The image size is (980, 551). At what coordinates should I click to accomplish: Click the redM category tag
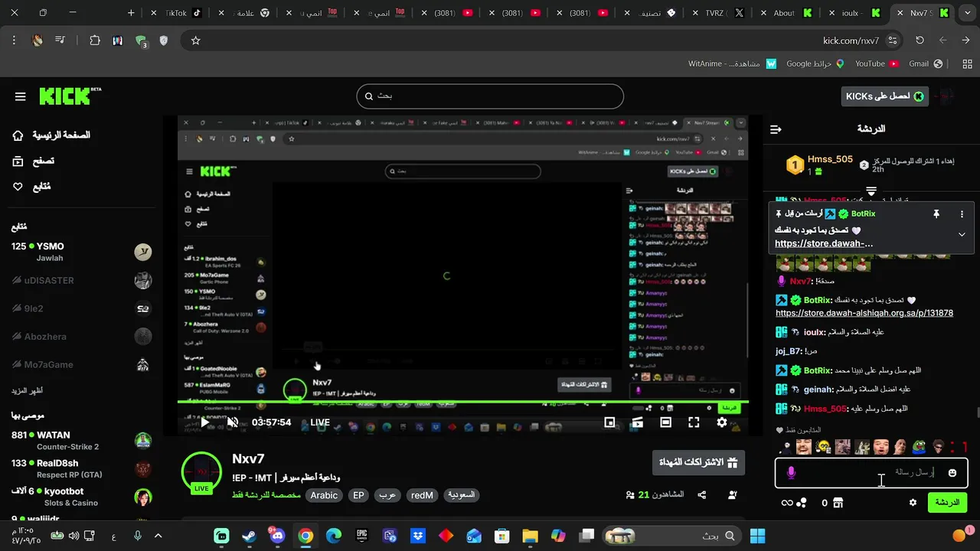click(422, 495)
